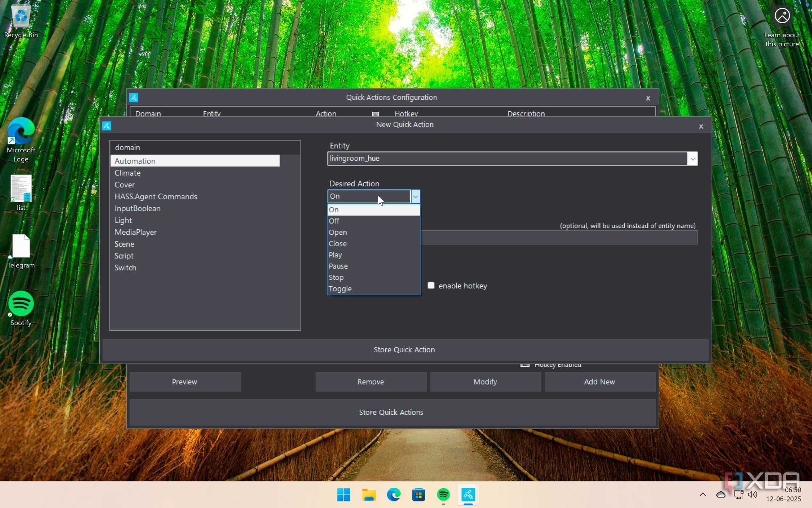Expand the Entity dropdown arrow
Screen dimensions: 812x508
692,159
